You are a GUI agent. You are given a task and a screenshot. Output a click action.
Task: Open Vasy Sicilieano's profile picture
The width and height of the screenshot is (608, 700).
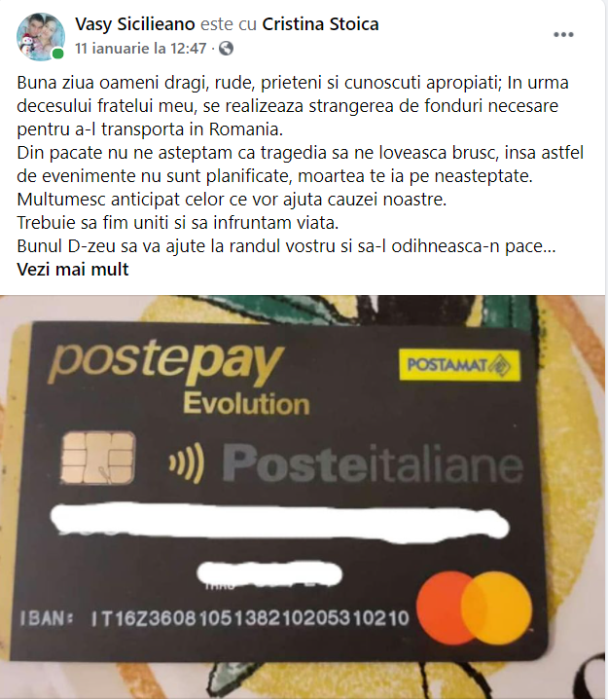tap(41, 37)
